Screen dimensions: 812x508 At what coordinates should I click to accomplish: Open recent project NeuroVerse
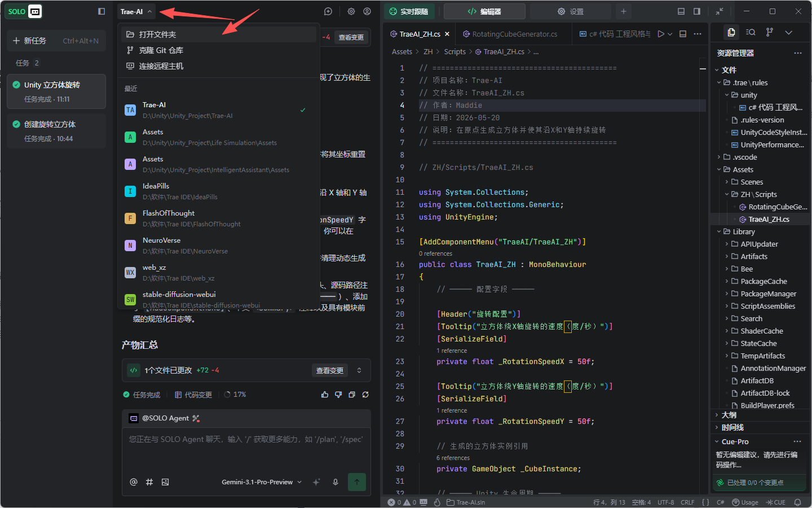219,246
